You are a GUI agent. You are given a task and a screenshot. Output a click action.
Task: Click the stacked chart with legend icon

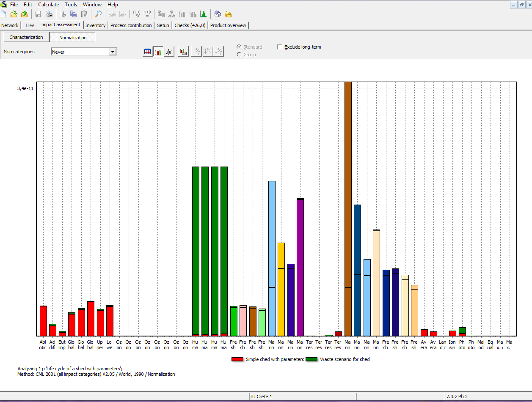tap(183, 52)
